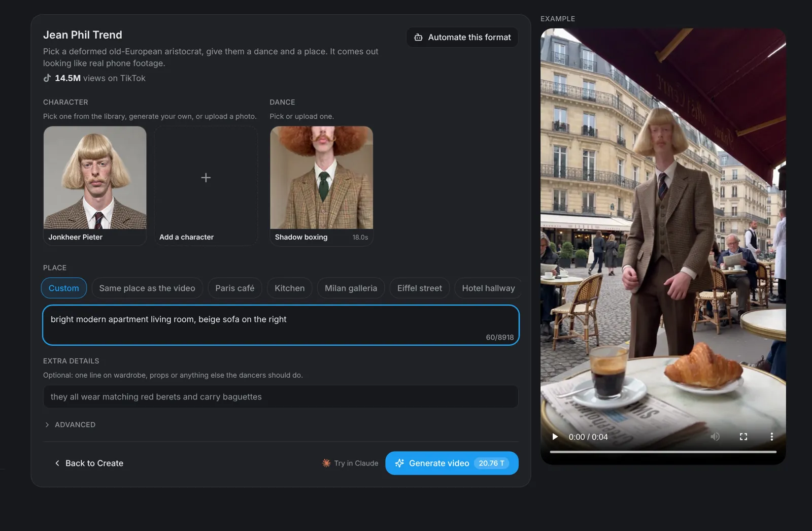The height and width of the screenshot is (531, 812).
Task: Click the 18.0s dance duration label
Action: click(360, 237)
